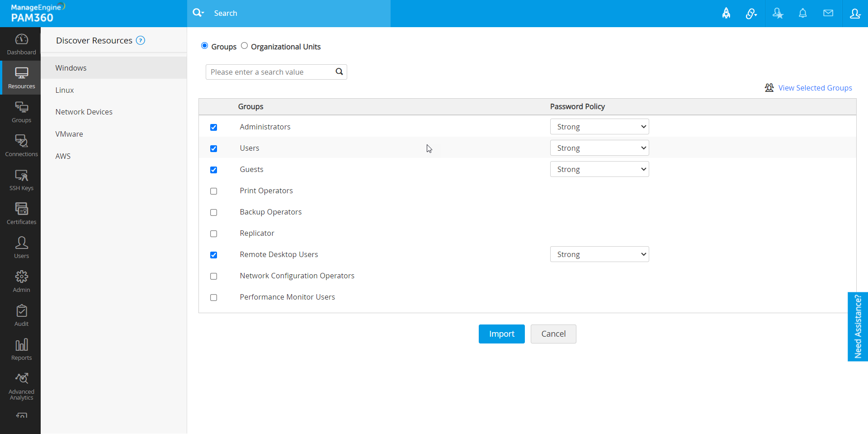The width and height of the screenshot is (868, 434).
Task: Open the Audit sidebar icon
Action: coord(21,315)
